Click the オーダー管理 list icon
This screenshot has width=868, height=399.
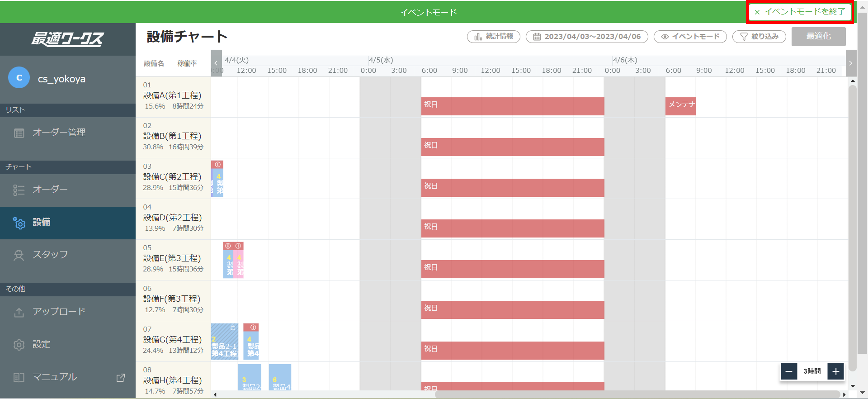click(x=19, y=133)
